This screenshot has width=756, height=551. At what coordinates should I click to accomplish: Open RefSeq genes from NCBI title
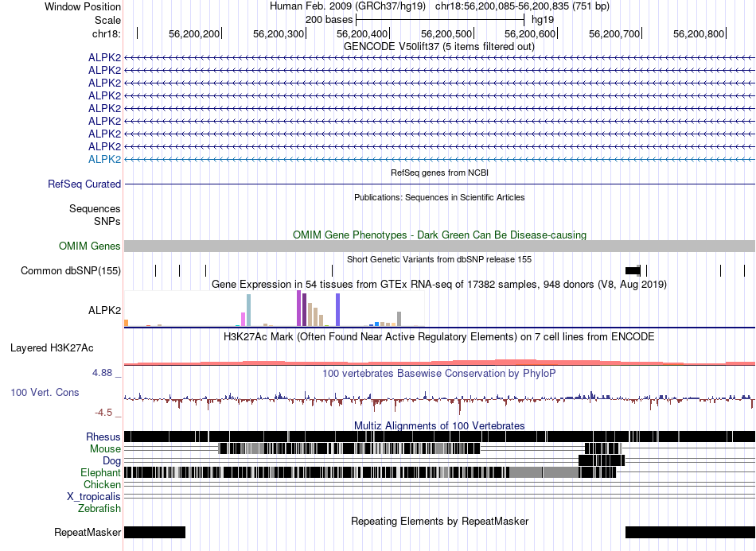[x=440, y=173]
